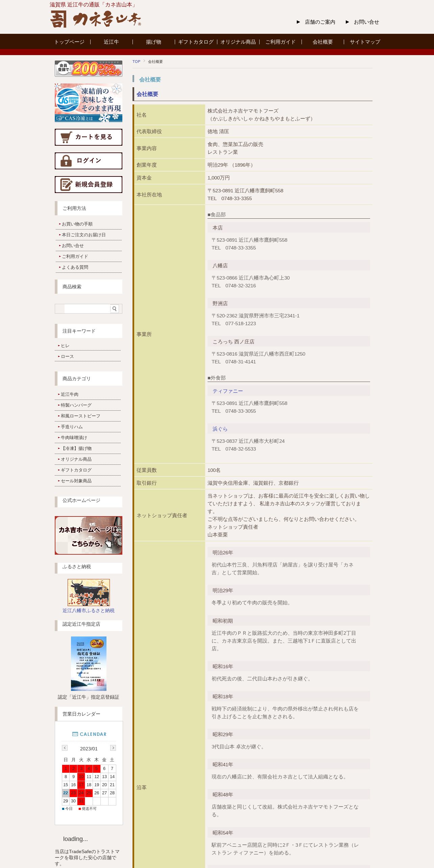The image size is (434, 868).
Task: Click 昭和48年 history heading
Action: [223, 795]
